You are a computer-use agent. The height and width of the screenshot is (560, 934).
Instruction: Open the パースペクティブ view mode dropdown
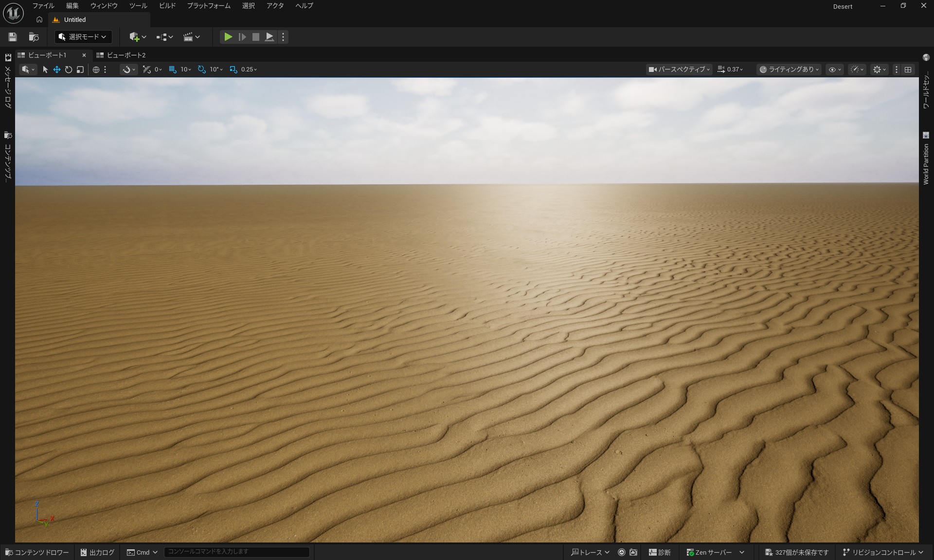point(679,70)
